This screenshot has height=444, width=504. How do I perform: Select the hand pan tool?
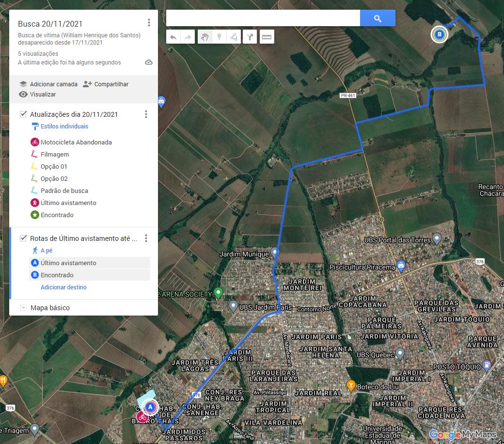(205, 37)
